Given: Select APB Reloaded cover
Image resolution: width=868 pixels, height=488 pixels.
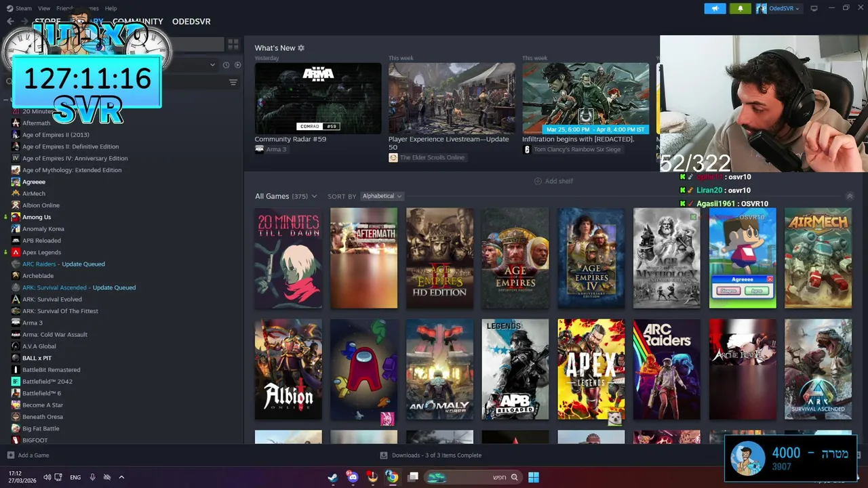Looking at the screenshot, I should pyautogui.click(x=515, y=369).
